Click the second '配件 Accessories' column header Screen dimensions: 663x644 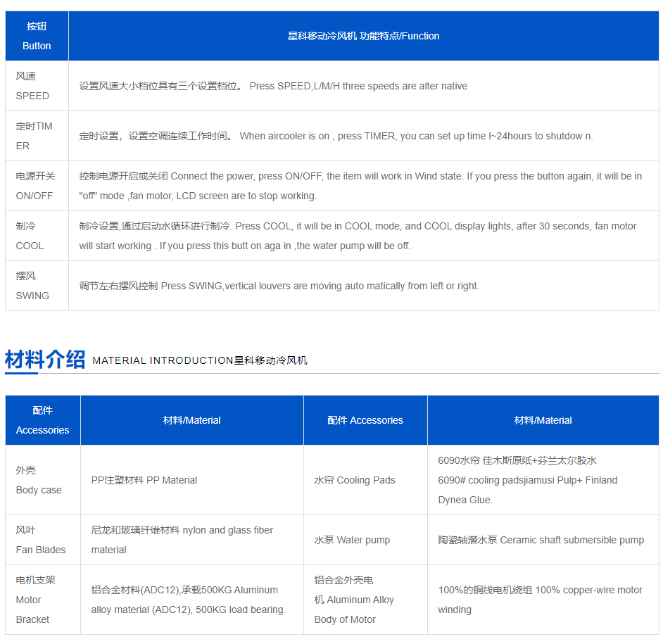(x=365, y=420)
